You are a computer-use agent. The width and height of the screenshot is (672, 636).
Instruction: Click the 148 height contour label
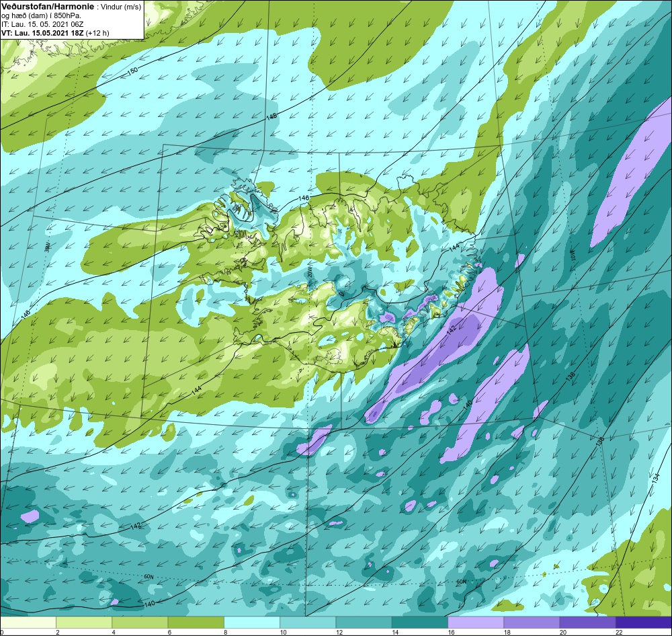pos(271,116)
